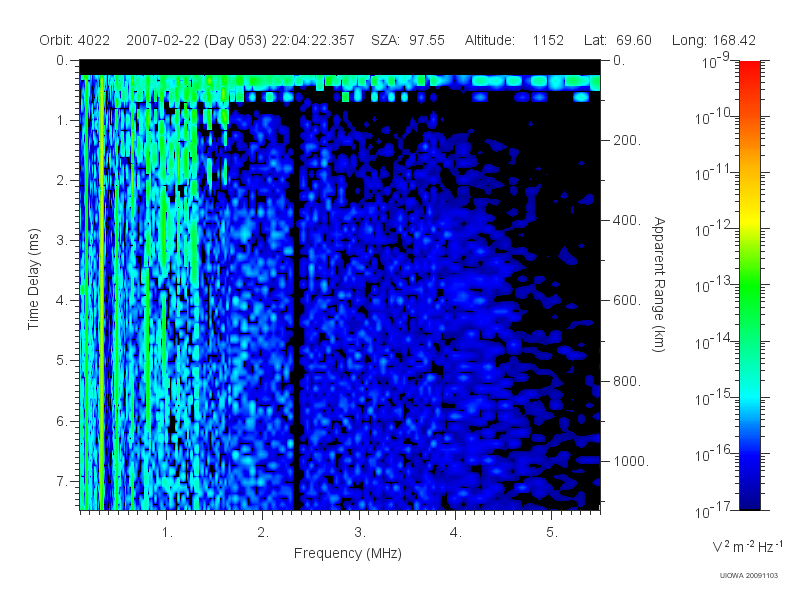This screenshot has width=800, height=600.
Task: Click the 1. tick on the frequency axis
Action: (x=167, y=533)
